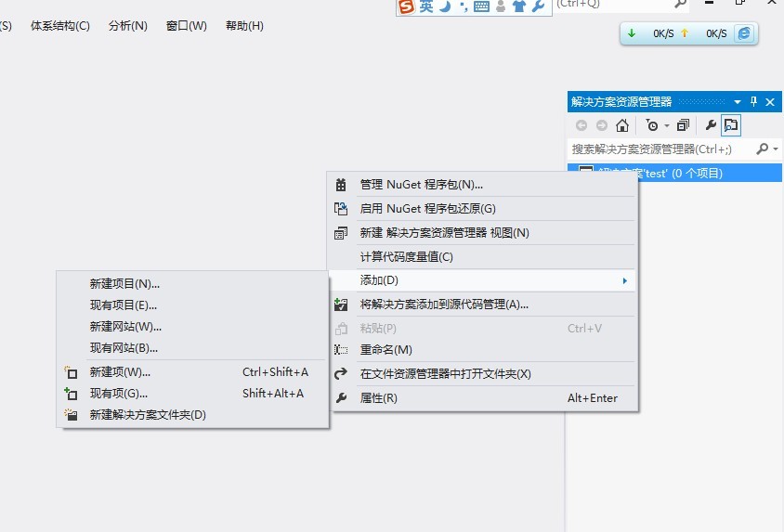
Task: Open the 体系结构(C) menu
Action: [x=60, y=26]
